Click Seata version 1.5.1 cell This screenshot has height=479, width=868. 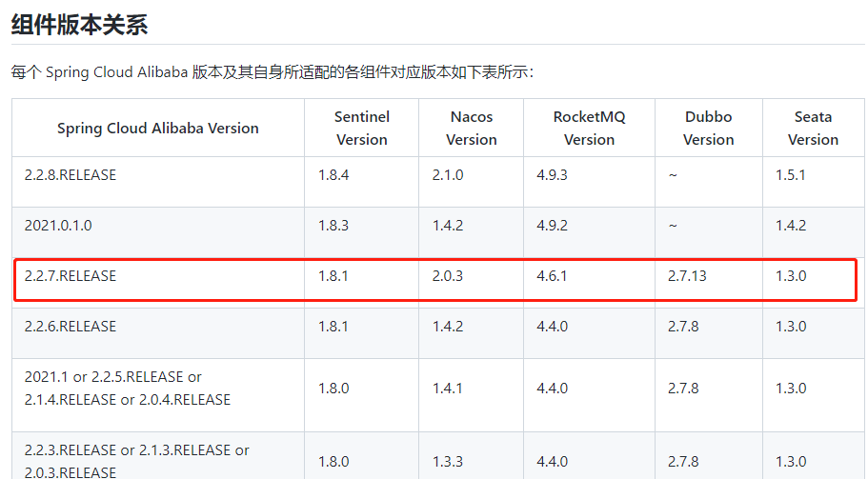(791, 175)
